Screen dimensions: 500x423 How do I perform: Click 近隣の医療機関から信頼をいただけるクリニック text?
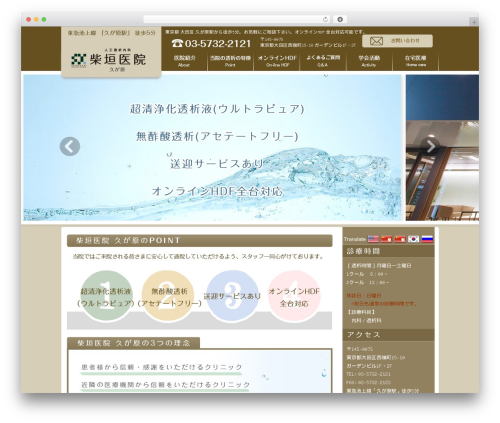[x=165, y=385]
